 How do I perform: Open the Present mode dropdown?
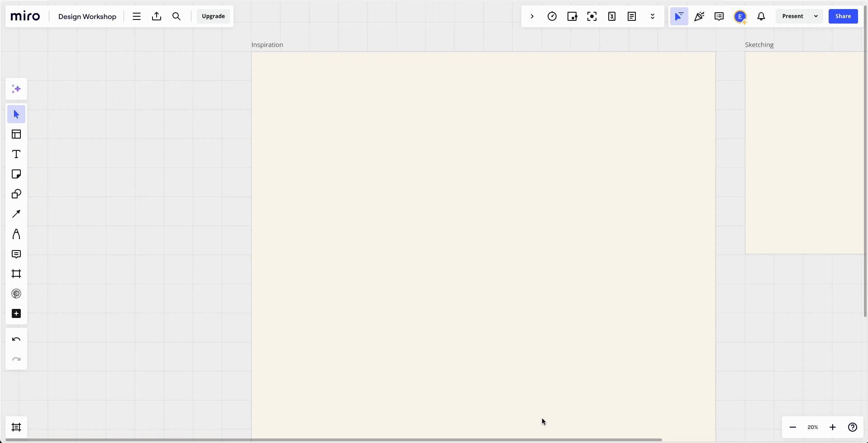(x=816, y=16)
